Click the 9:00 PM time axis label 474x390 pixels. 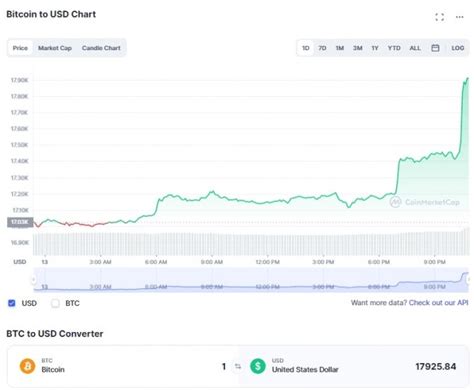(x=434, y=262)
